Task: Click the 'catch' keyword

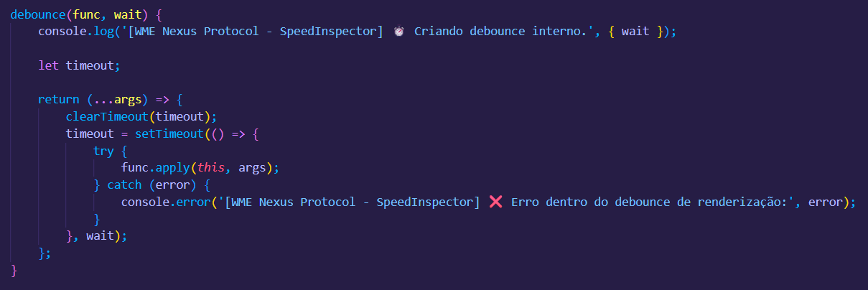Action: [x=124, y=185]
